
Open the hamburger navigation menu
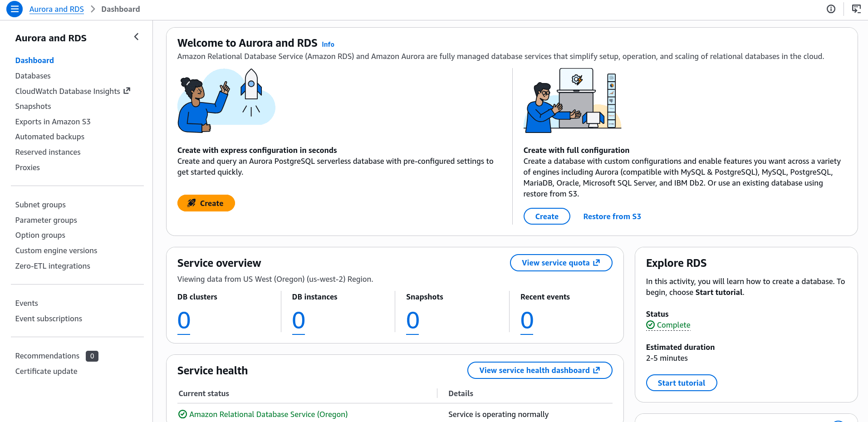(15, 9)
